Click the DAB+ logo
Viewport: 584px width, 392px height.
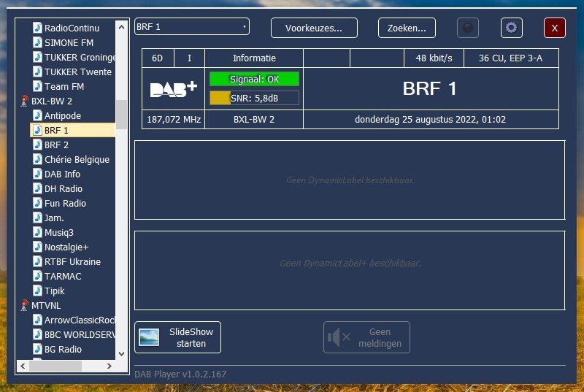tap(173, 89)
